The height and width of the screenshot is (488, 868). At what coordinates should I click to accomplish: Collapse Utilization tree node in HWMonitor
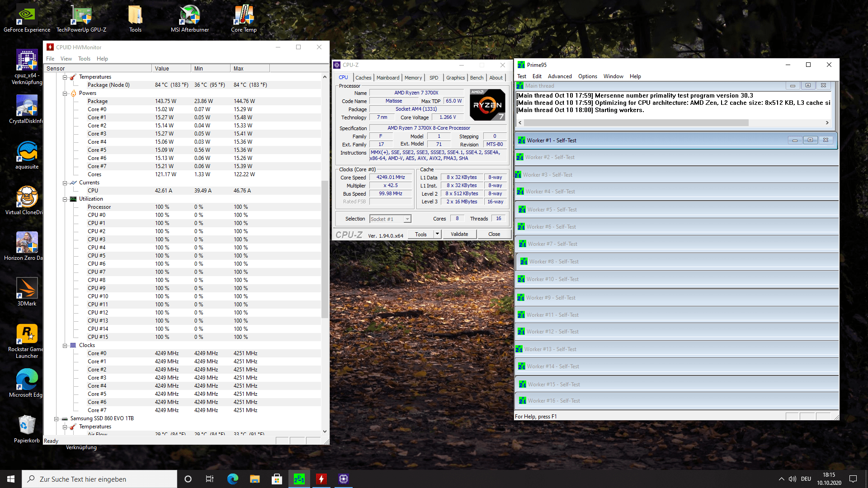pyautogui.click(x=65, y=199)
